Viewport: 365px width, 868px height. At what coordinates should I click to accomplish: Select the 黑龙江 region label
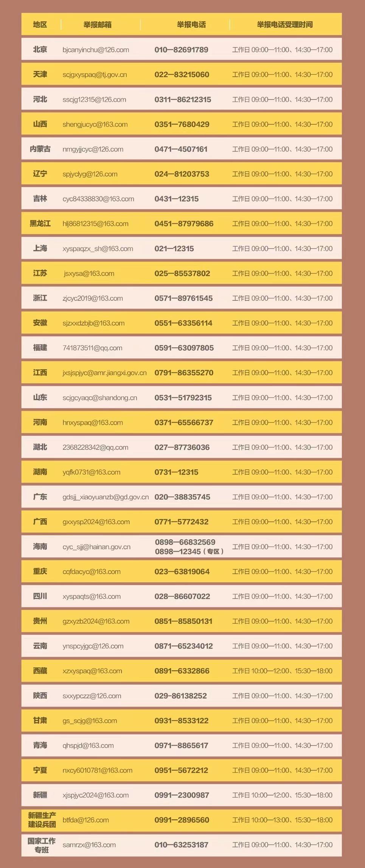click(40, 224)
